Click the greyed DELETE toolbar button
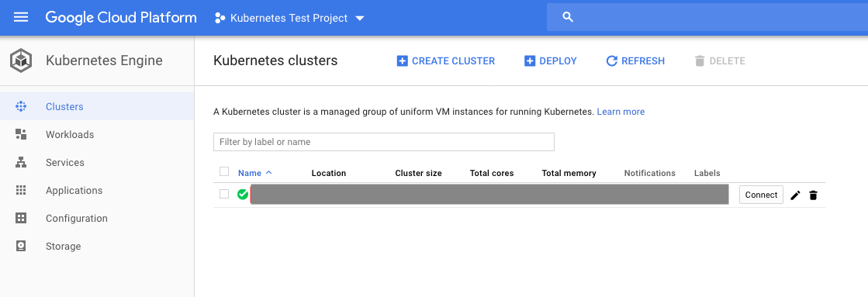 [720, 60]
